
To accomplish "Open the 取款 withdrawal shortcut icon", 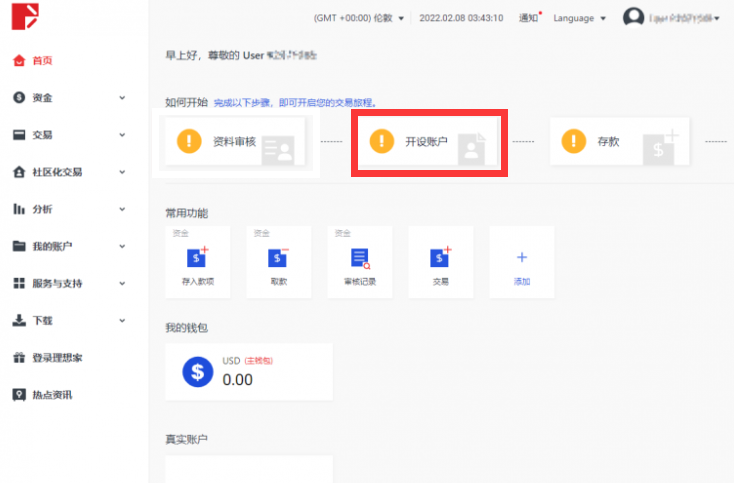I will point(278,257).
